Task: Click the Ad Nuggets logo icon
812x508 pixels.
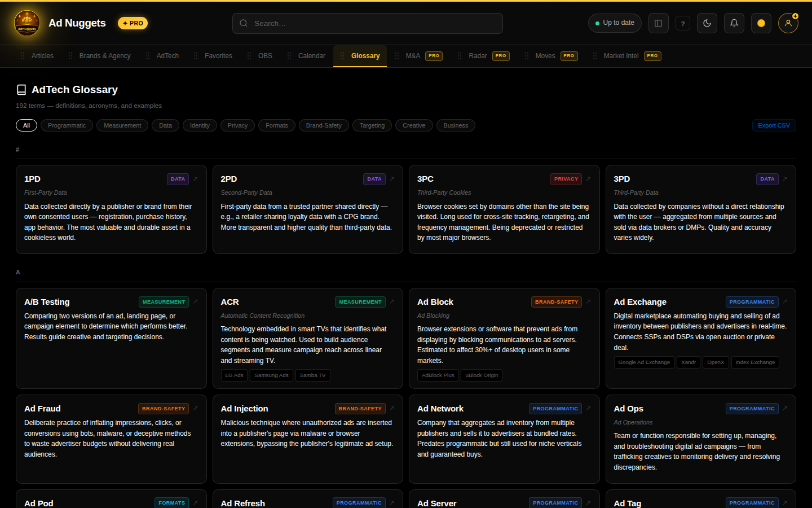Action: coord(27,23)
